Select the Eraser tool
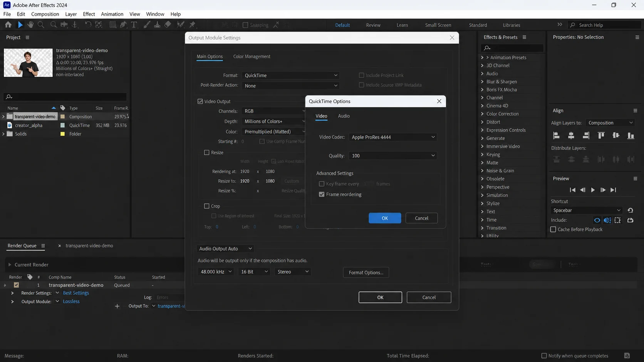The width and height of the screenshot is (644, 362). [x=168, y=25]
